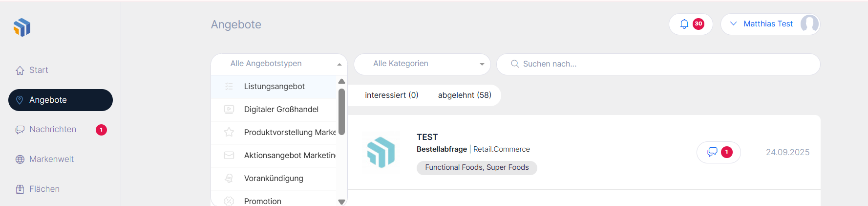Select Listungsangebot from the list
The width and height of the screenshot is (868, 206).
tap(274, 87)
